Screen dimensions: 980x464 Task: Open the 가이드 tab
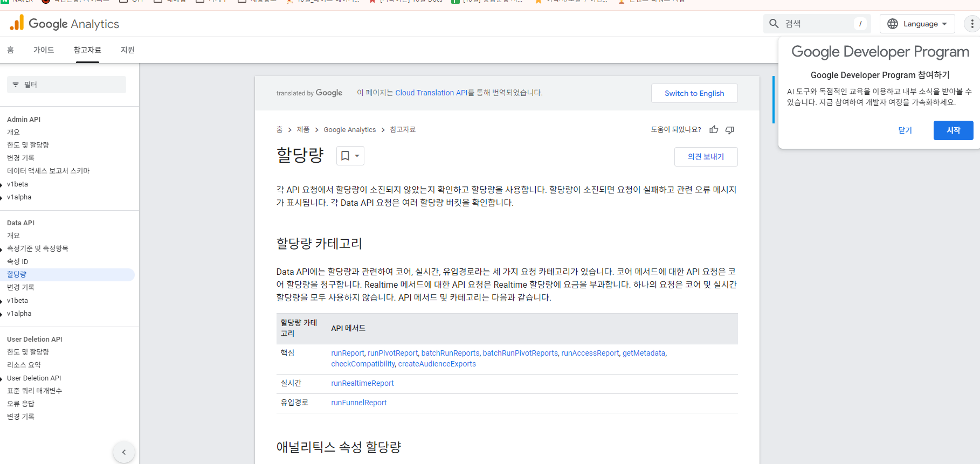(x=44, y=50)
